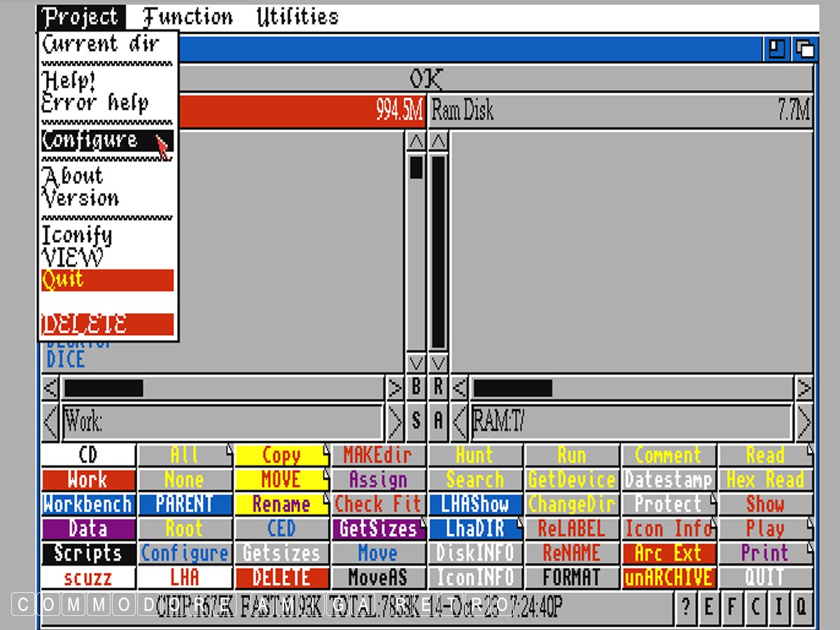Click right arrow beside the Work: path field
The width and height of the screenshot is (840, 630).
coord(395,421)
